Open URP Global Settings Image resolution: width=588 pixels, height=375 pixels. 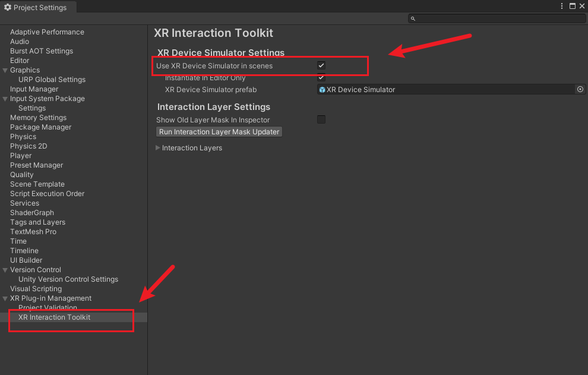click(52, 80)
